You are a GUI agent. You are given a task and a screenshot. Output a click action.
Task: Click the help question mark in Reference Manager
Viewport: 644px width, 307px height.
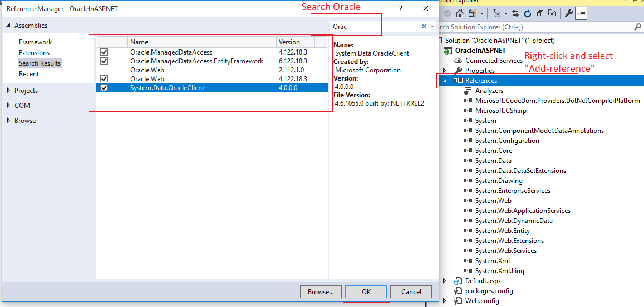pos(400,8)
